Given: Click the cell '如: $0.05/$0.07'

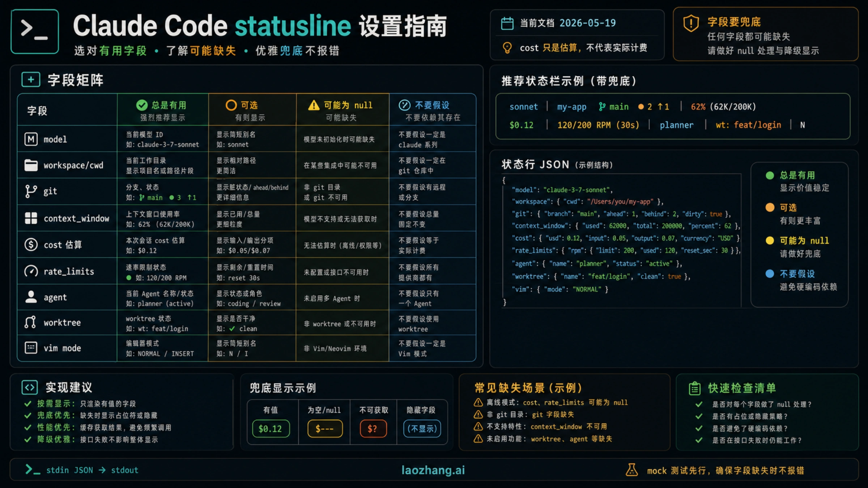Looking at the screenshot, I should coord(243,251).
